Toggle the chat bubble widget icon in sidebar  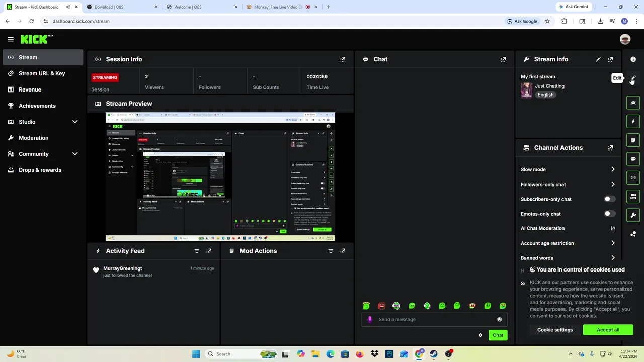point(633,159)
